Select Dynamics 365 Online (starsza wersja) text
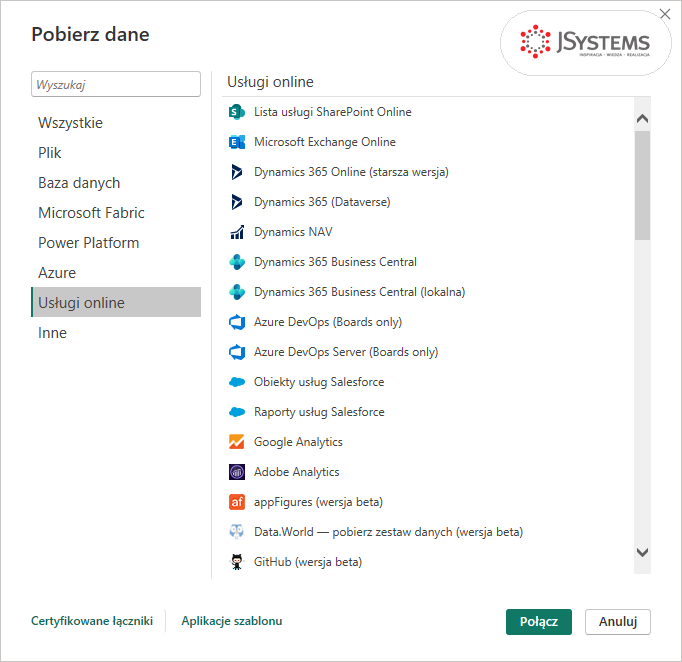682x662 pixels. [x=351, y=172]
